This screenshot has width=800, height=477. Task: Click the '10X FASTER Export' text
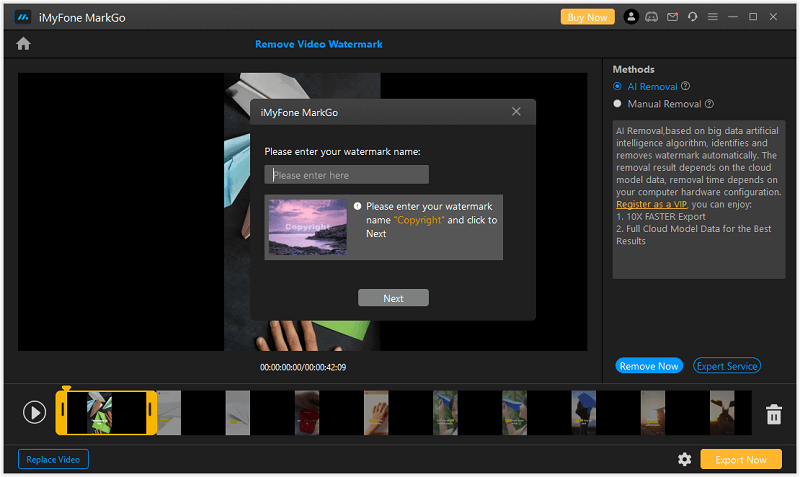[666, 217]
